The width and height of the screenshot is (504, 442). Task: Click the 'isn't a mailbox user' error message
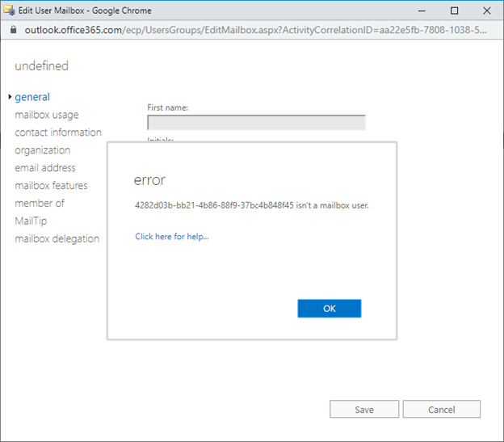point(252,205)
